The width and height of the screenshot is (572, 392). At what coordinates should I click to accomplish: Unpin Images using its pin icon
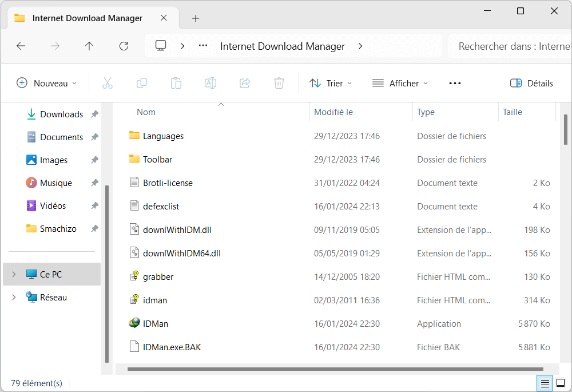tap(94, 160)
